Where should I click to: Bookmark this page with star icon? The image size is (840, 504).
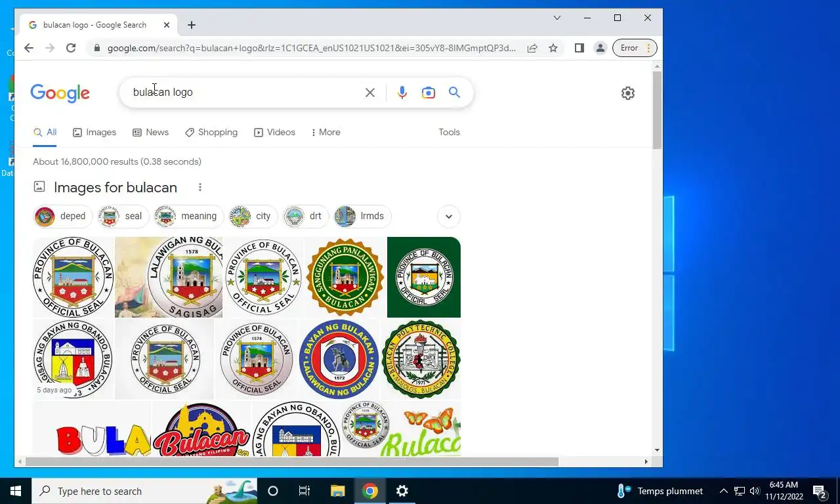(553, 48)
